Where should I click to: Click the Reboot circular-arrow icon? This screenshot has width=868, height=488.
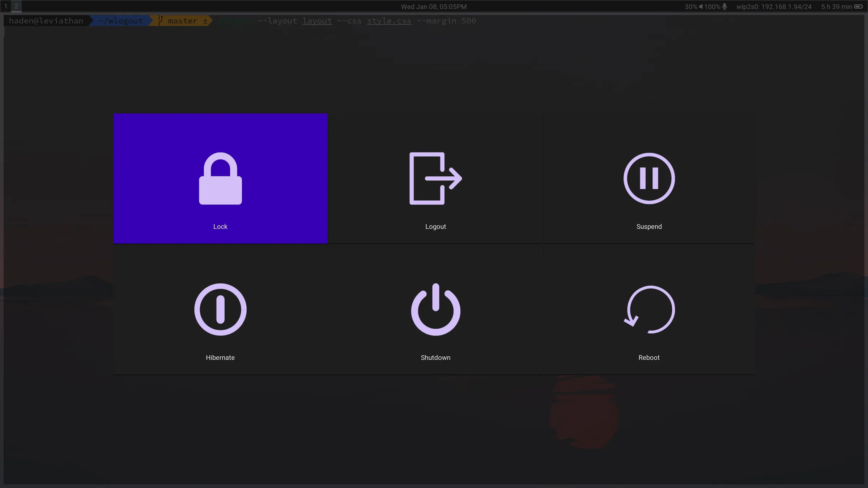pos(648,310)
